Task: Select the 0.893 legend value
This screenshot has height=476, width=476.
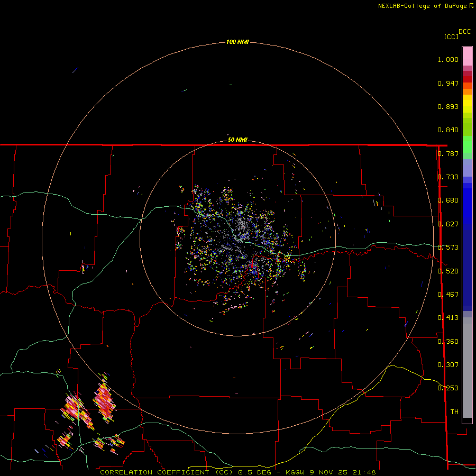Action: [448, 106]
